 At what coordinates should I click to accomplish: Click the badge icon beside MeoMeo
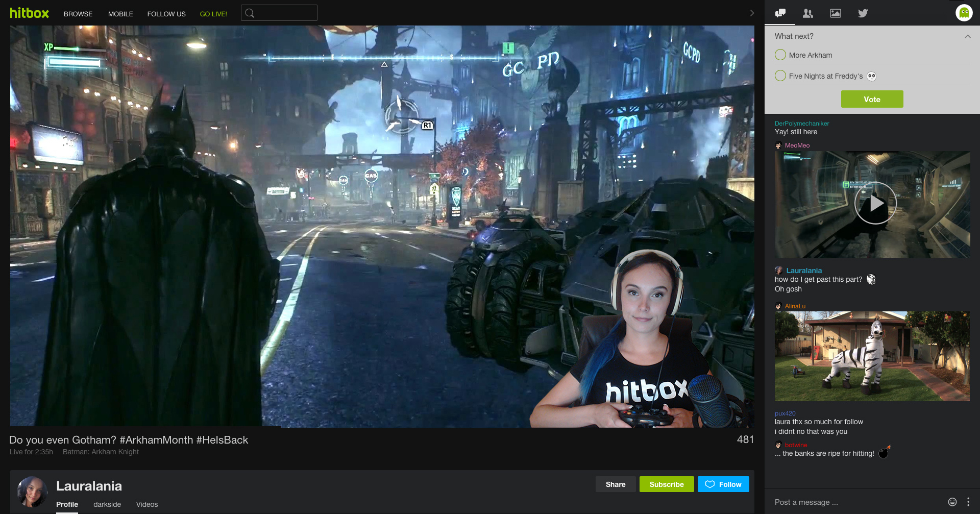click(778, 145)
